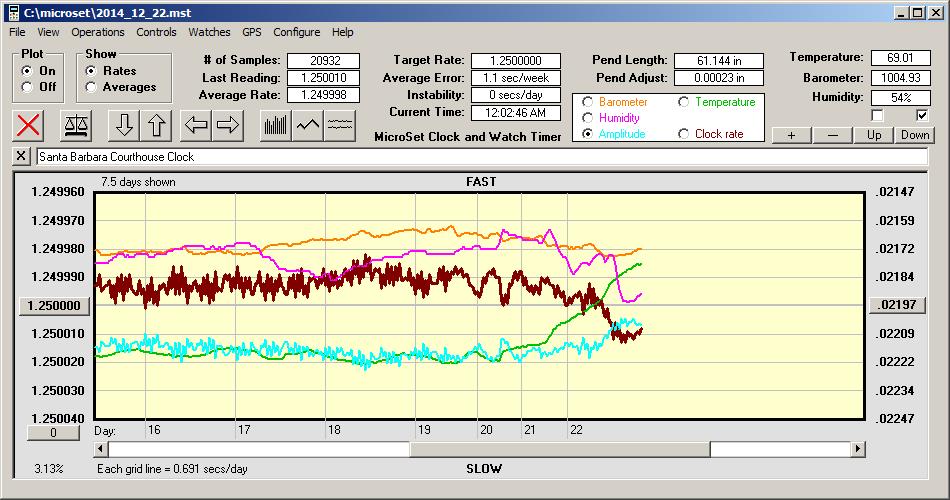The width and height of the screenshot is (950, 500).
Task: Click the MicroSet application title bar icon
Action: [x=13, y=12]
